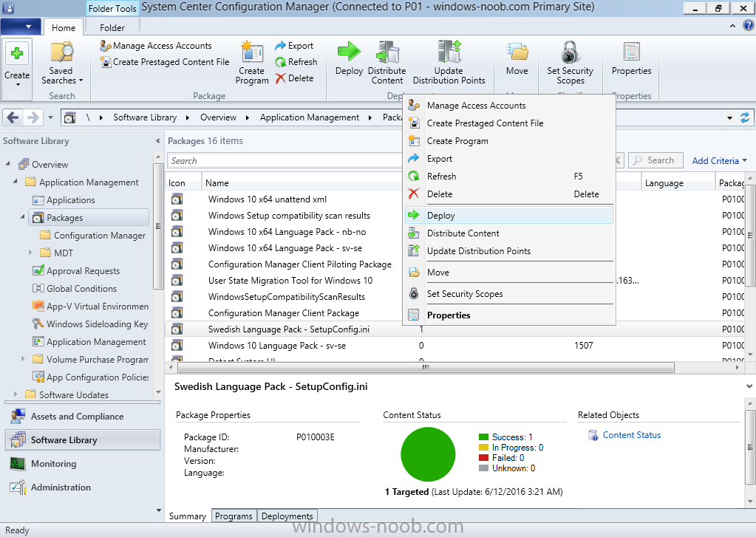Viewport: 756px width, 537px height.
Task: Open the Assets and Compliance workspace
Action: point(83,417)
